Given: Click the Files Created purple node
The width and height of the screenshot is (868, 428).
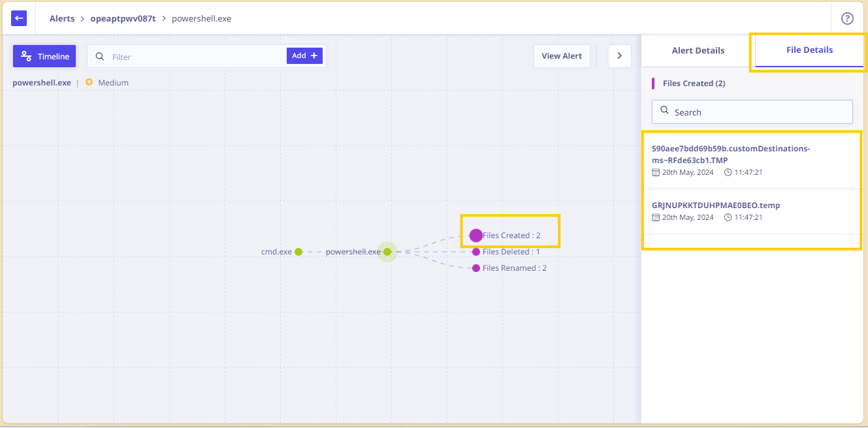Looking at the screenshot, I should coord(475,236).
